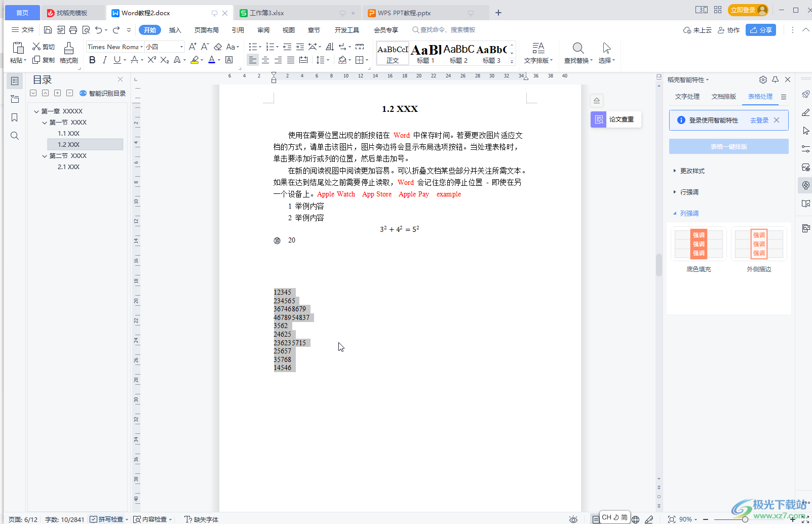Image resolution: width=812 pixels, height=524 pixels.
Task: Click the 论文查重 floating button
Action: (616, 119)
